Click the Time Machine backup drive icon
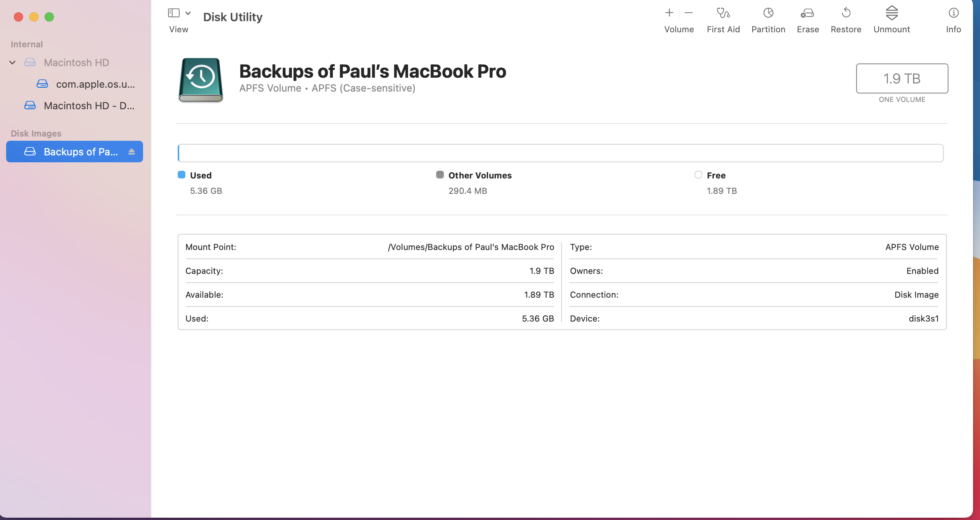The image size is (980, 520). pos(200,80)
